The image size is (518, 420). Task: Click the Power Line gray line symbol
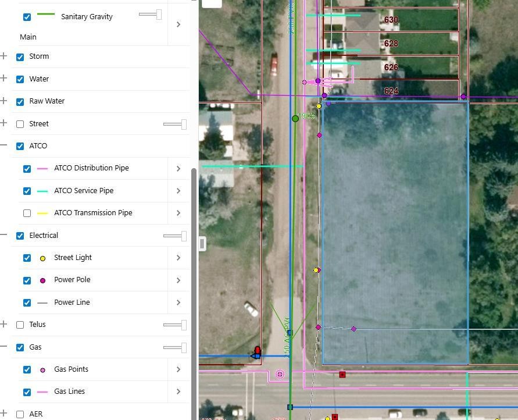(x=42, y=302)
